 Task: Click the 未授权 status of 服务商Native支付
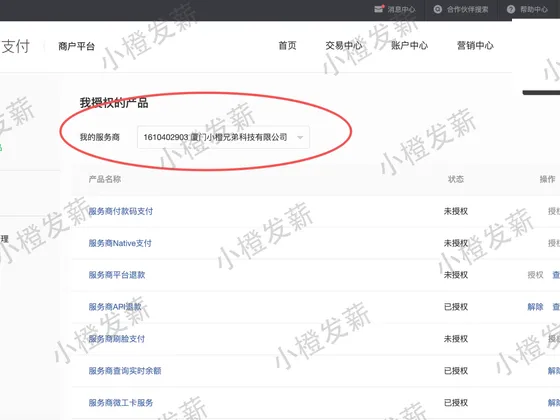pyautogui.click(x=456, y=243)
